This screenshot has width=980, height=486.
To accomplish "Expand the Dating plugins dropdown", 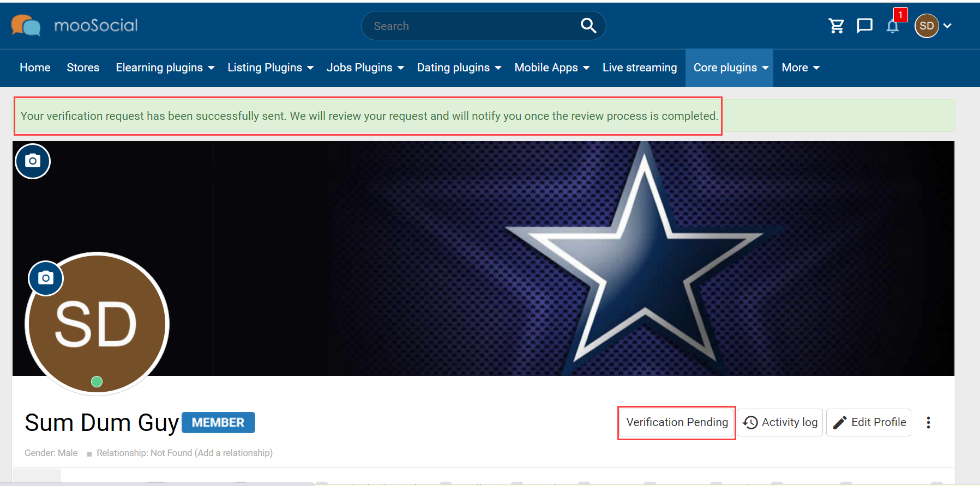I will click(459, 68).
